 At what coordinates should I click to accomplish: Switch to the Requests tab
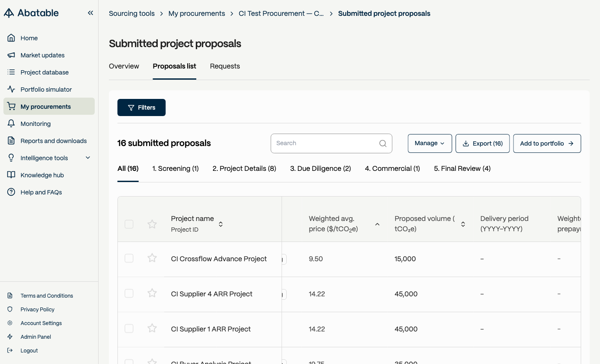click(x=225, y=66)
